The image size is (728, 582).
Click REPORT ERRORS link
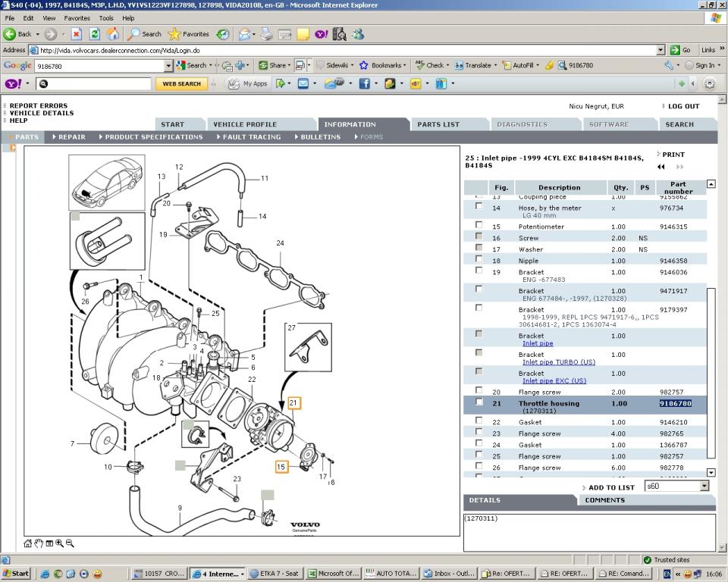click(39, 106)
